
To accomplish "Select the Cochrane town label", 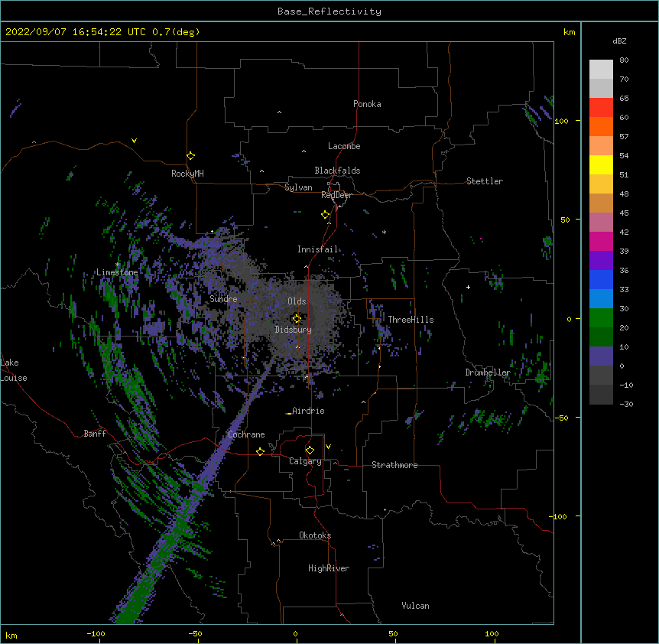I will tap(246, 434).
